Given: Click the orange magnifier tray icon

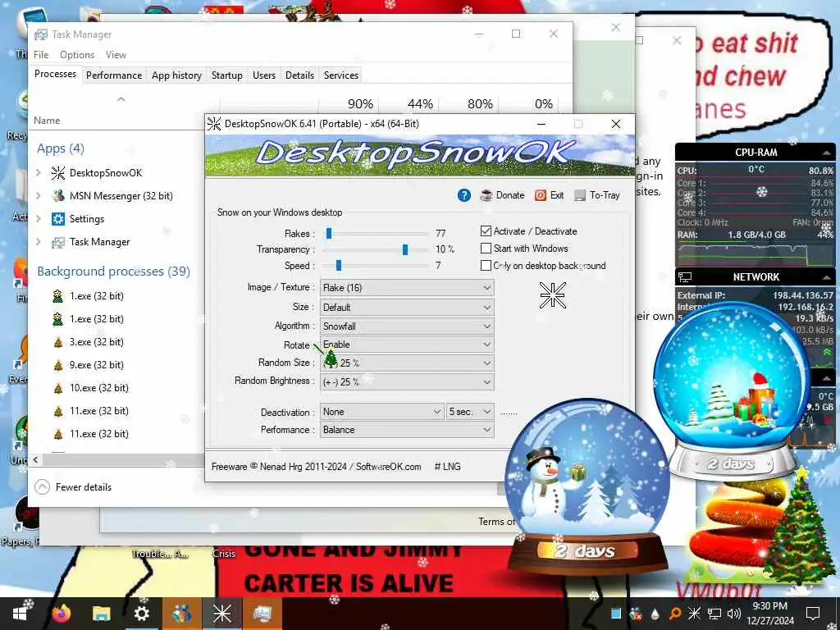Looking at the screenshot, I should pos(675,614).
